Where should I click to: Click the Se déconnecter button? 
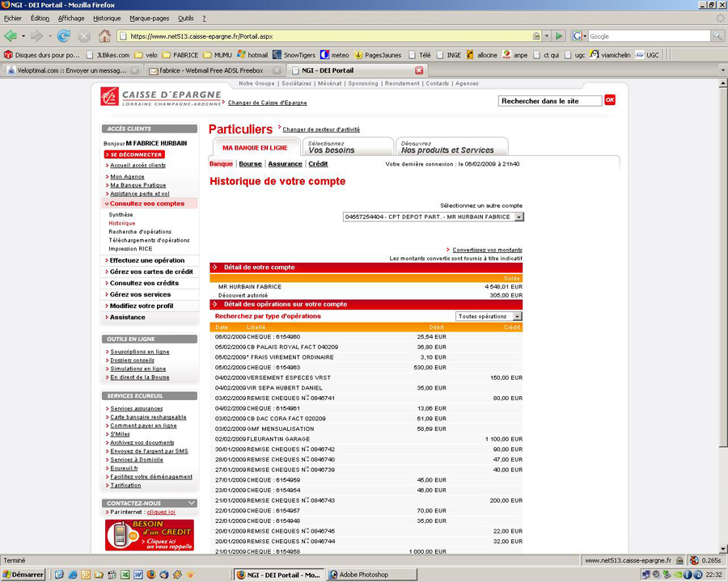(134, 154)
